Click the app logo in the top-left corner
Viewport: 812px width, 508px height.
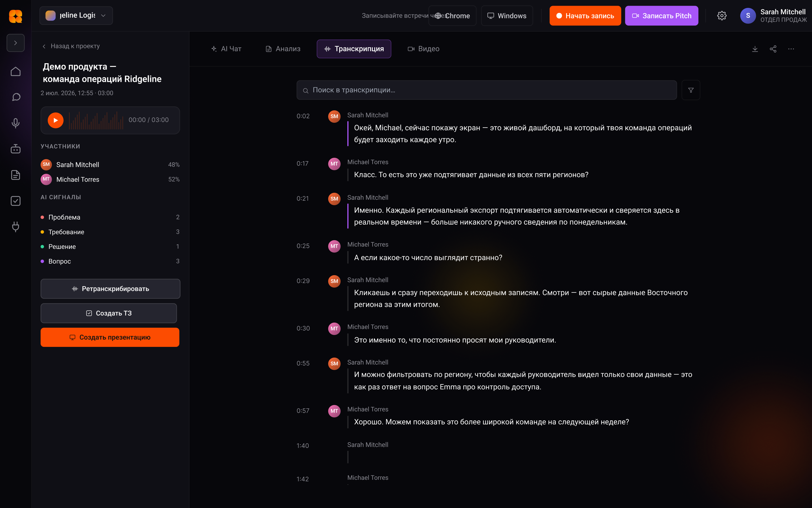(16, 16)
